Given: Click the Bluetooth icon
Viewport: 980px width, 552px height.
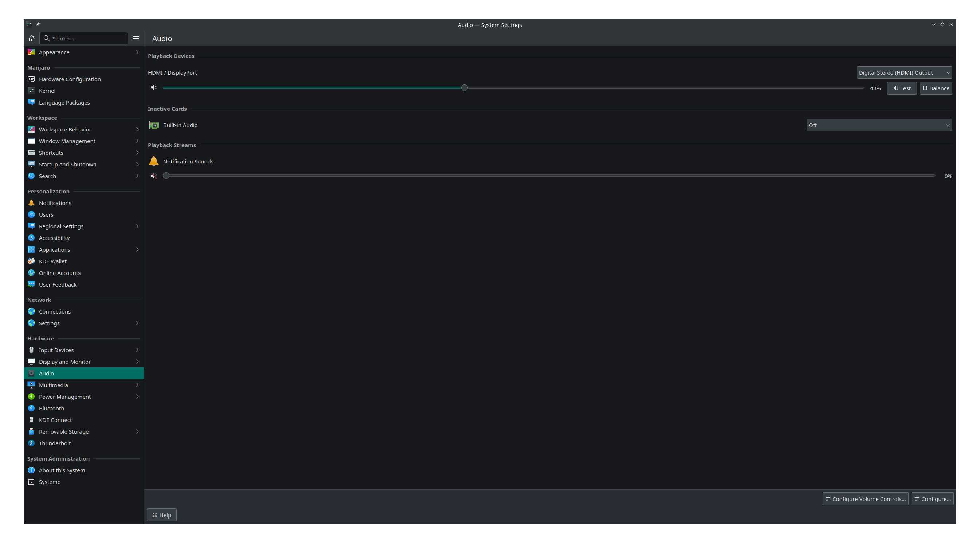Looking at the screenshot, I should click(31, 408).
